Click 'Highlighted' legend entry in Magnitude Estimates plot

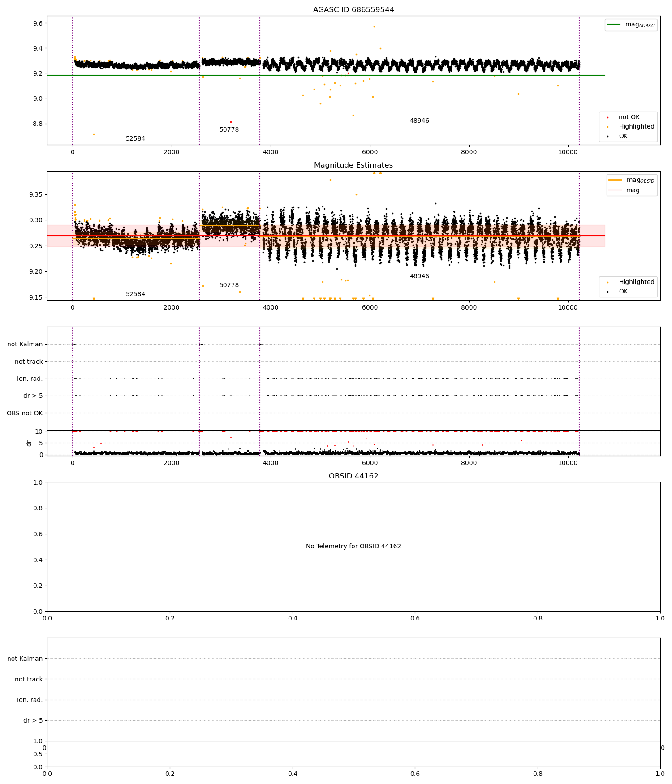coord(631,282)
